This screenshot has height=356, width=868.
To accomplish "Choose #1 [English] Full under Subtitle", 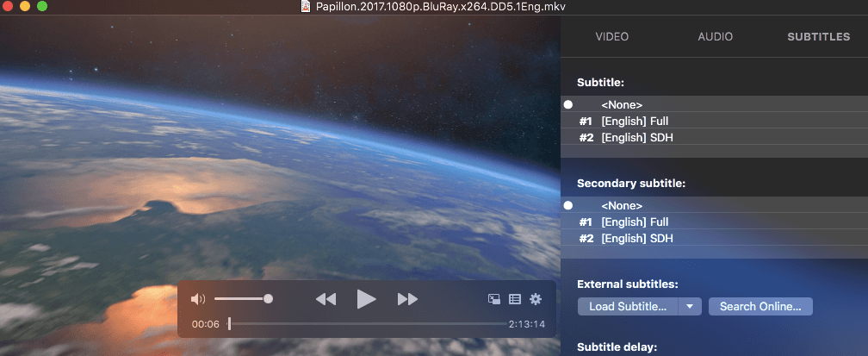I will (714, 121).
